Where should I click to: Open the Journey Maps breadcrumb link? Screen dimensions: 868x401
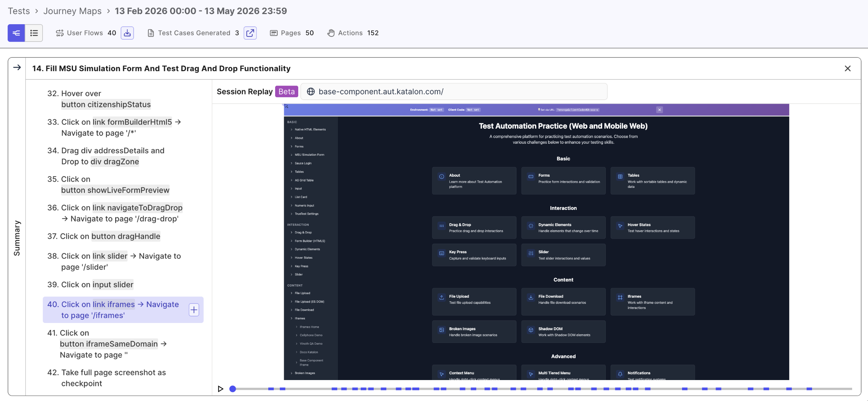point(72,11)
